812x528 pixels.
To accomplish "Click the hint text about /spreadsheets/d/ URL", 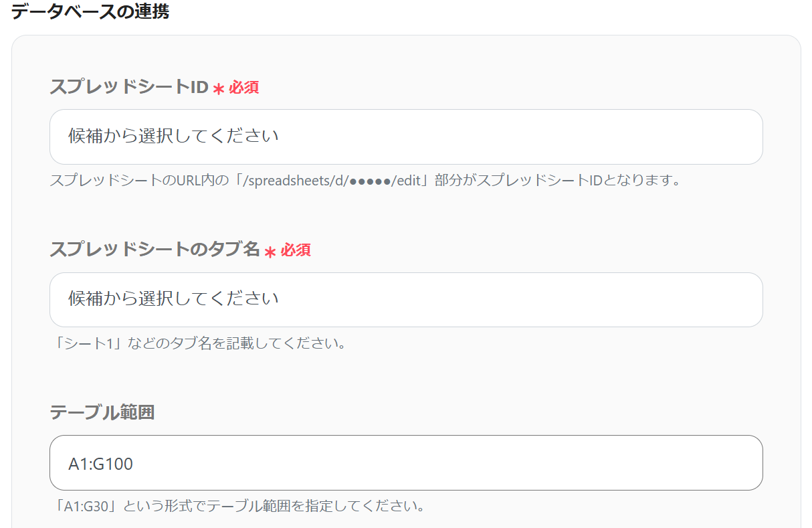I will click(365, 181).
